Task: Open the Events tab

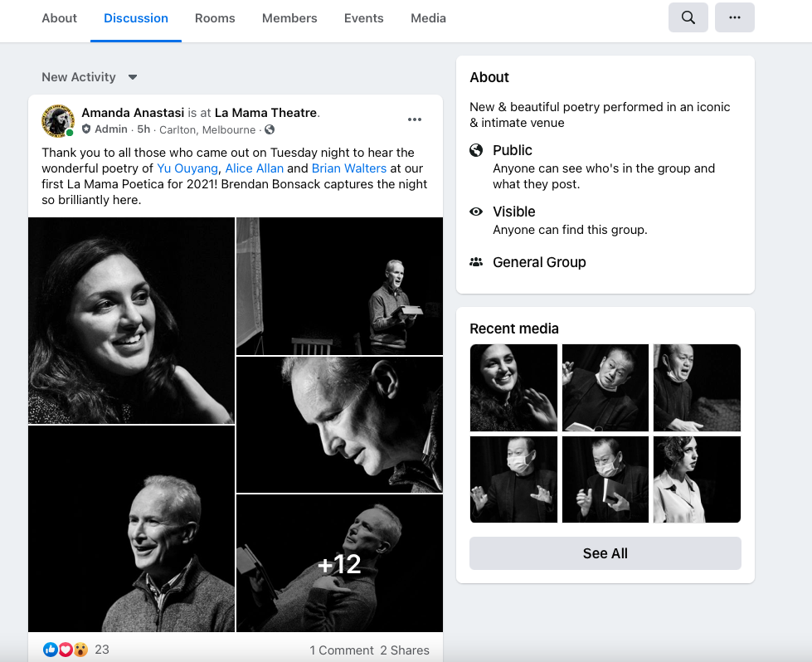Action: click(363, 18)
